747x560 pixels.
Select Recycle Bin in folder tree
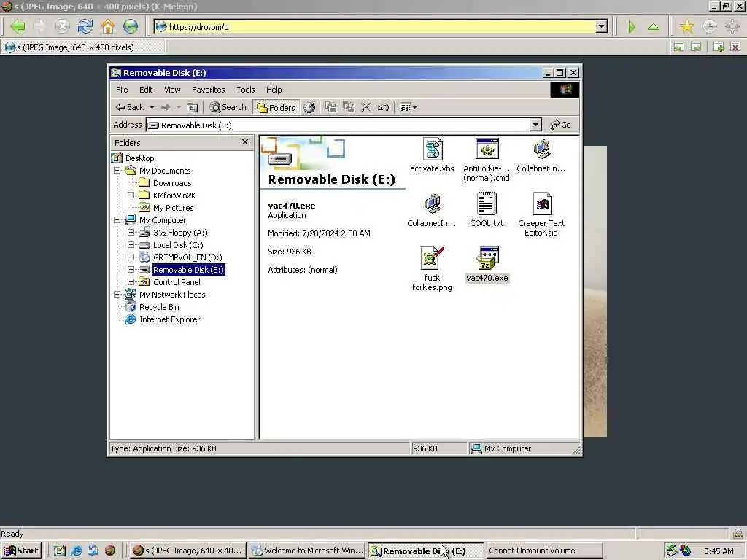[159, 307]
